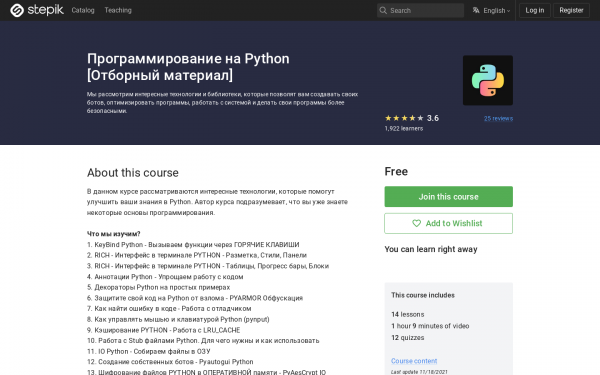Click the Log in button

tap(535, 10)
